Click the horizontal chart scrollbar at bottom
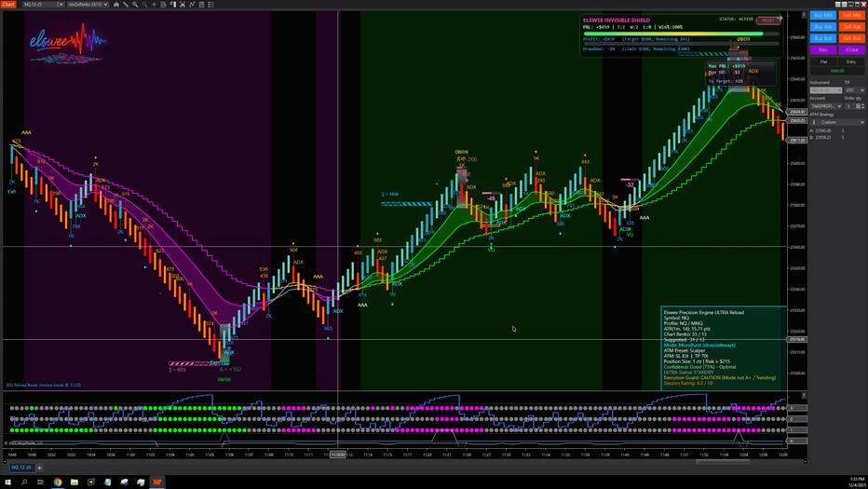The image size is (868, 489). point(722,461)
